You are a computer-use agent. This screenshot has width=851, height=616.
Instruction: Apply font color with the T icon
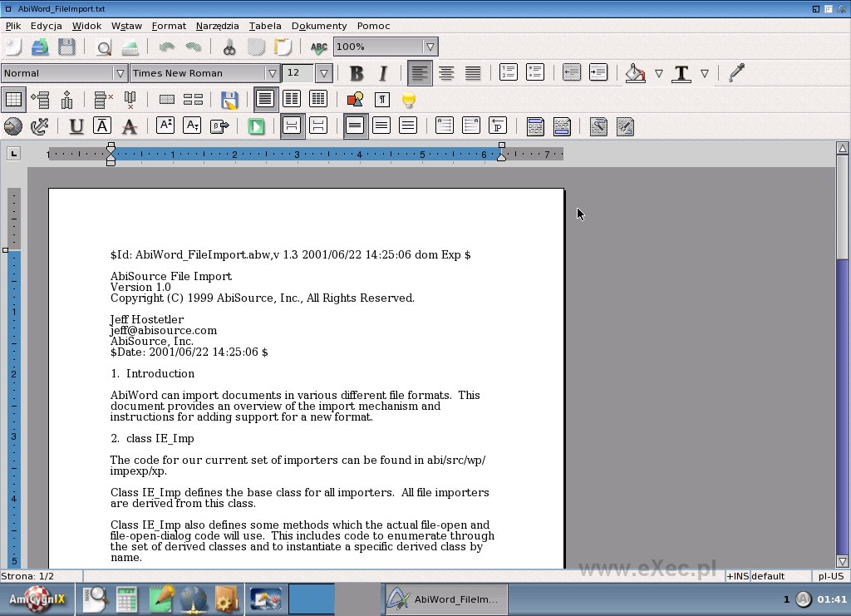(681, 73)
